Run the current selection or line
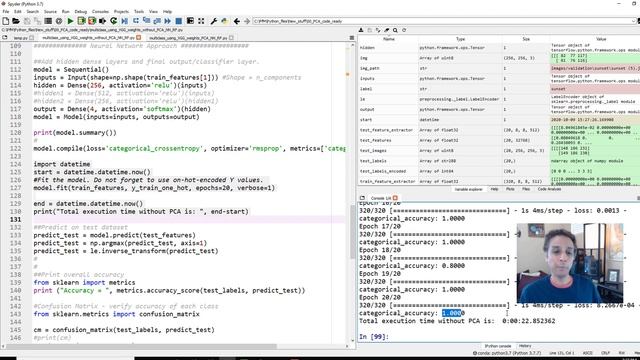Viewport: 640px width, 360px height. (x=102, y=21)
